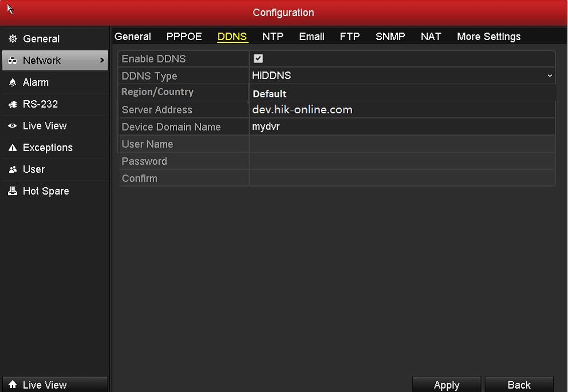Click the Server Address field
Screen dimensions: 568x392
tap(402, 110)
